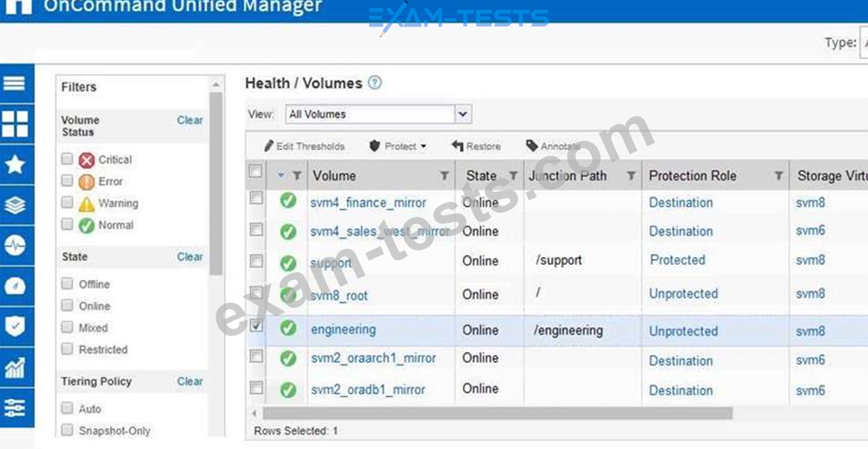The image size is (868, 449).
Task: Click the Volume column filter icon
Action: [x=444, y=176]
